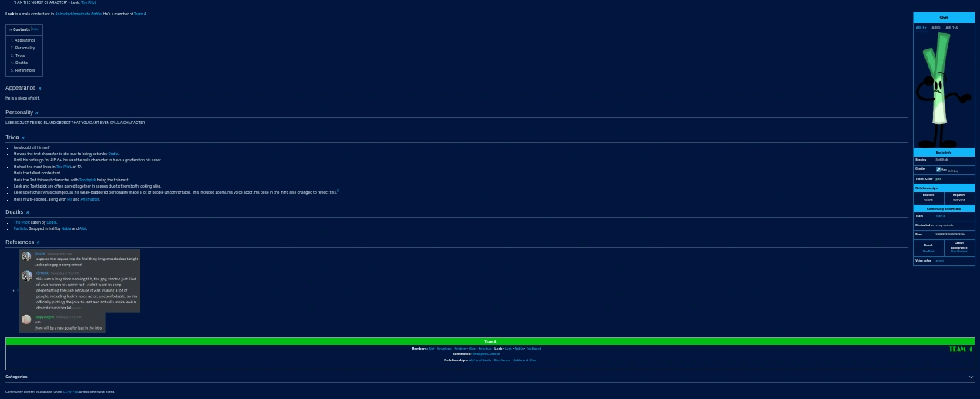Jump to Personality in the Contents list
This screenshot has width=980, height=399.
[25, 48]
